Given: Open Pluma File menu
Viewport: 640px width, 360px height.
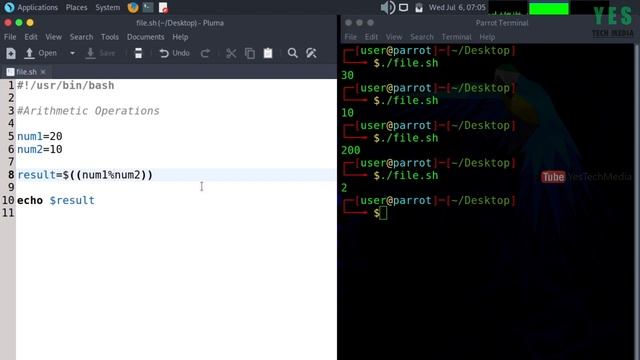Looking at the screenshot, I should point(10,37).
